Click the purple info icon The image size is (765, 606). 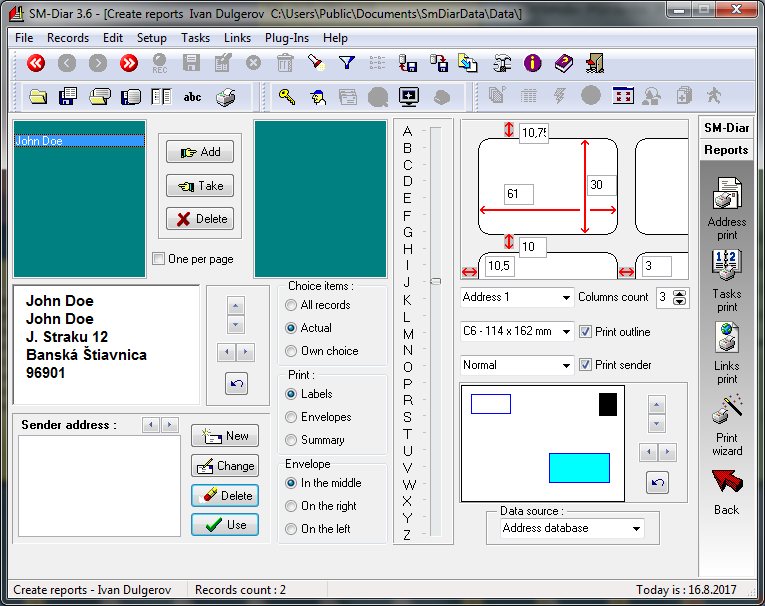(x=533, y=63)
